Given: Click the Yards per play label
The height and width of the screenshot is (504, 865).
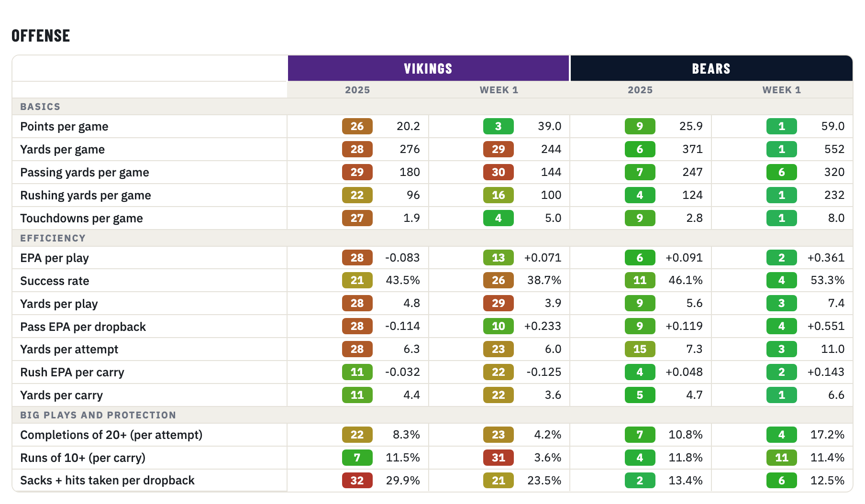Looking at the screenshot, I should coord(59,304).
